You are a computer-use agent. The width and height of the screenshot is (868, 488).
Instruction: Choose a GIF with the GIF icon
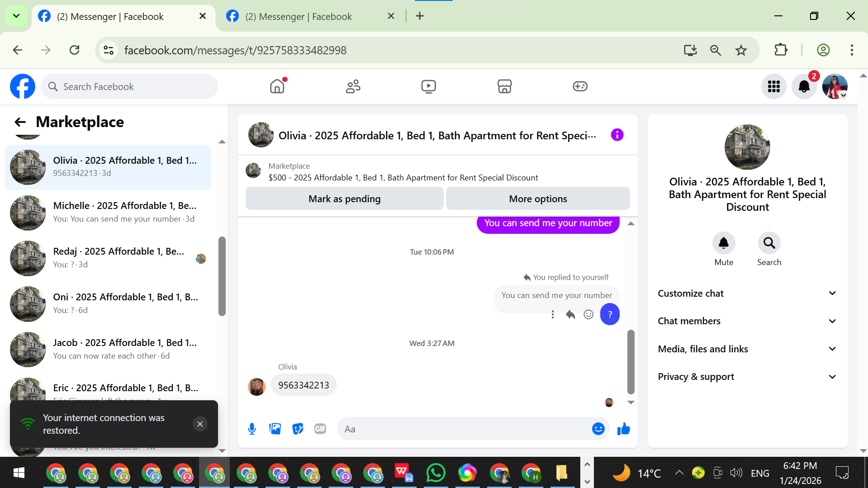click(320, 429)
